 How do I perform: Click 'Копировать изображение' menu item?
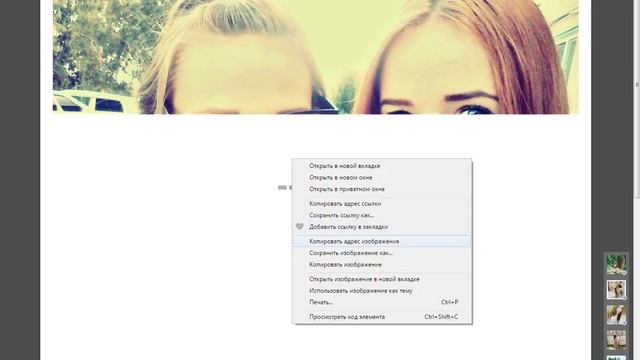pyautogui.click(x=382, y=264)
